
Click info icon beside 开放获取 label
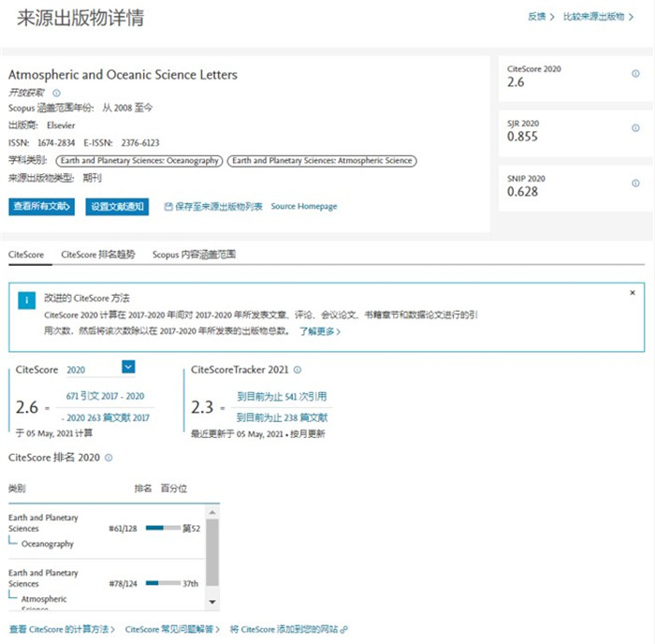(56, 93)
